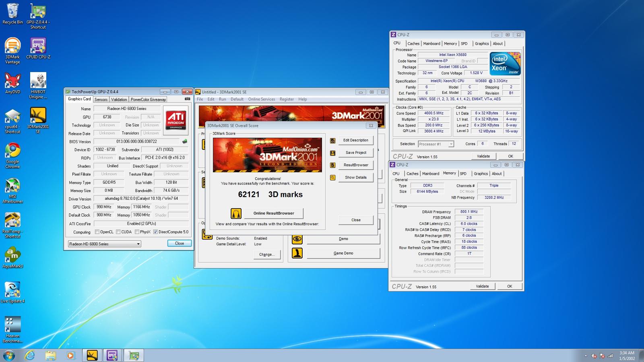Open the RealTemp Shortcut desktop icon

point(12,225)
